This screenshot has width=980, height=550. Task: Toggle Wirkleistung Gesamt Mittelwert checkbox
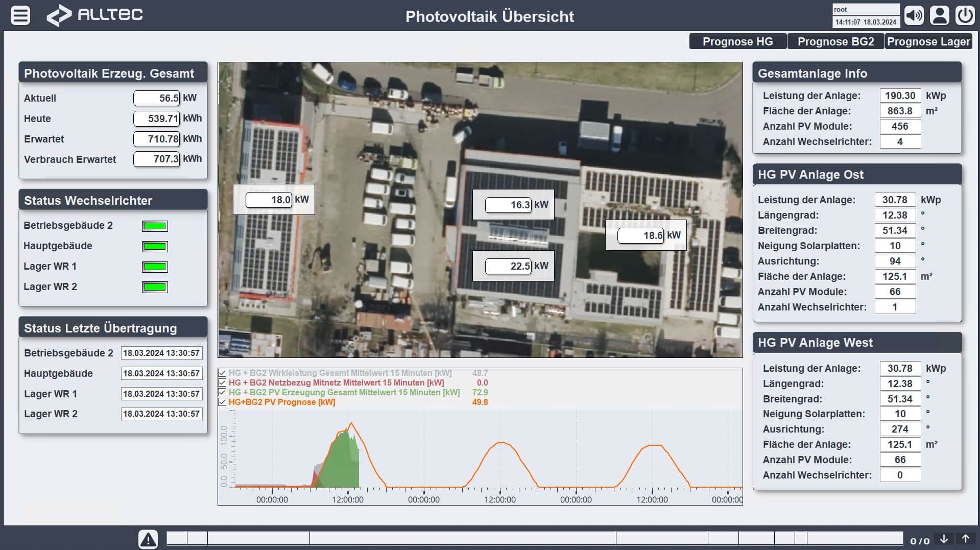222,373
